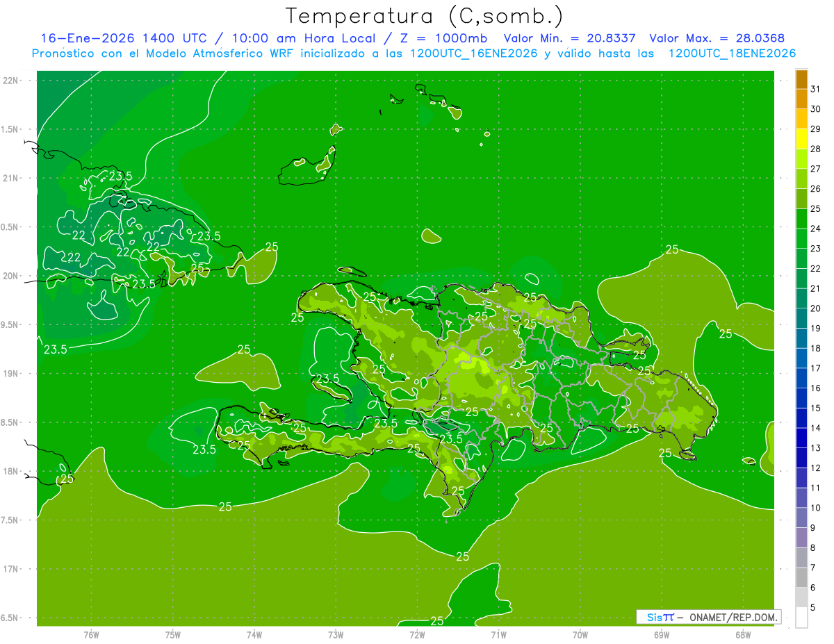834x644 pixels.
Task: Click the "68W" longitude axis label
Action: [743, 634]
